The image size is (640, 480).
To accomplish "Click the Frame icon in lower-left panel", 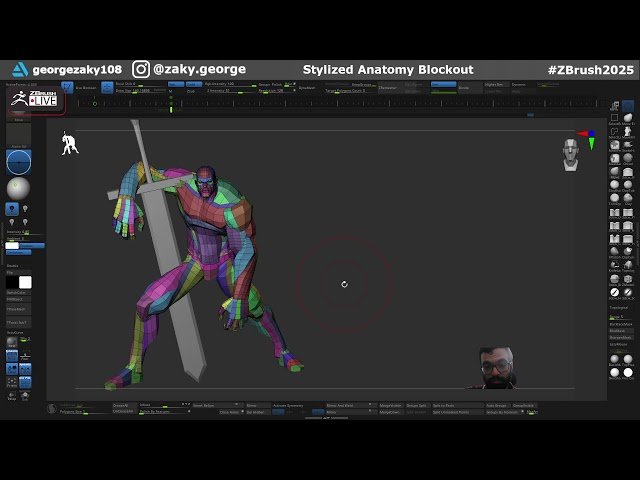I will tap(12, 382).
